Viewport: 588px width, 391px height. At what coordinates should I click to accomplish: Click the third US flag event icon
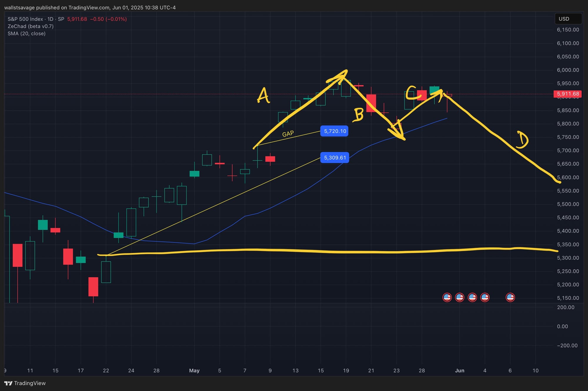coord(472,297)
